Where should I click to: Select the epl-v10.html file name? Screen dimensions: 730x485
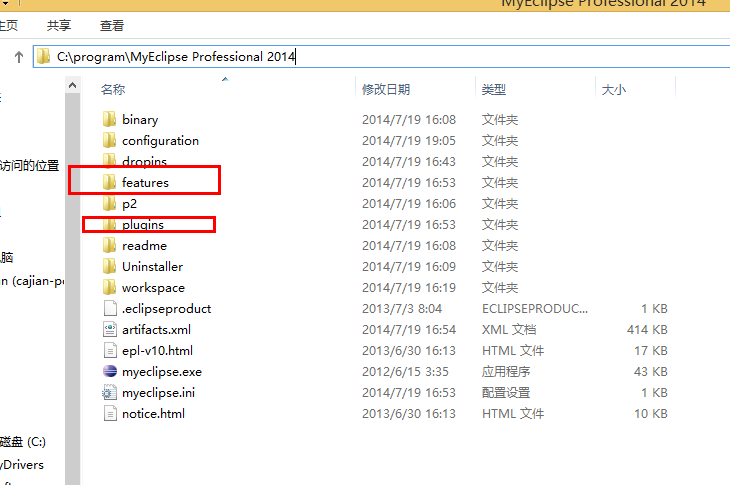tap(157, 350)
